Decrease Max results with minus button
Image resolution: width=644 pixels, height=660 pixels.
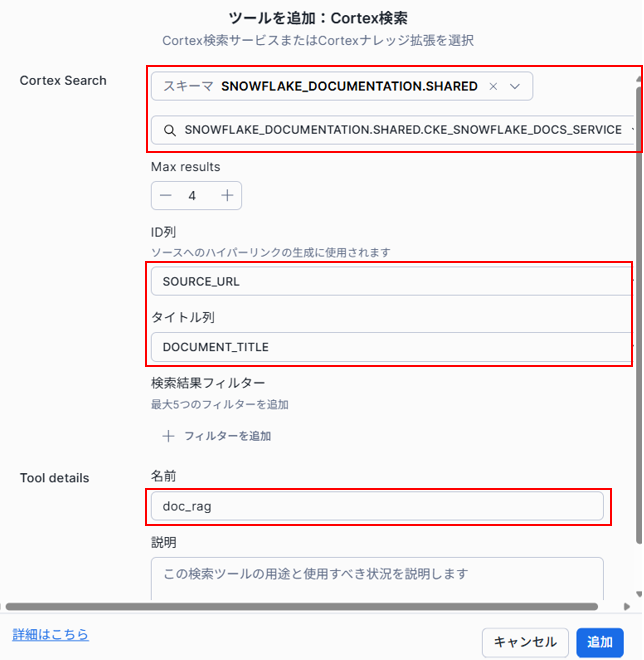pyautogui.click(x=166, y=196)
